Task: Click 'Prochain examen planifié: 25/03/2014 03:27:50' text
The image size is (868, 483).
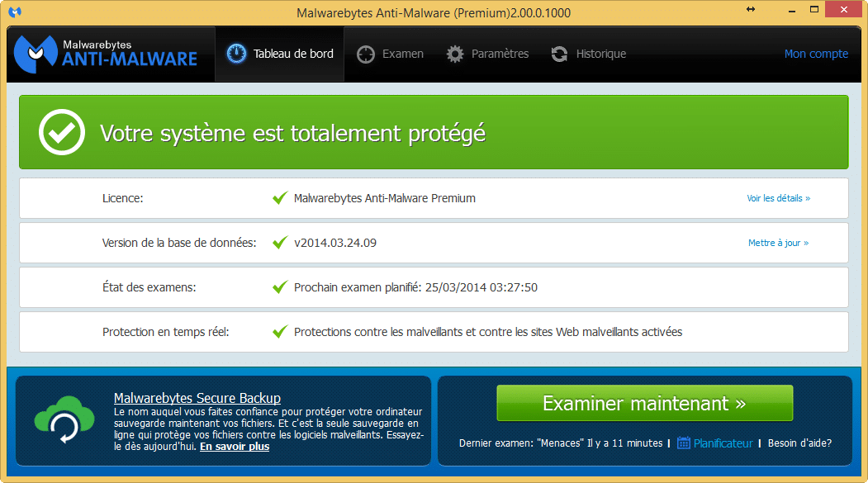Action: pos(415,287)
